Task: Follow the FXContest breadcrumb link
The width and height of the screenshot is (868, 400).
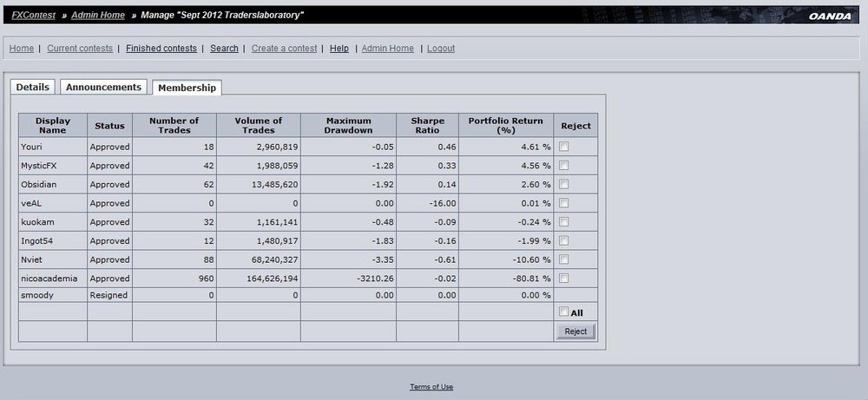Action: [x=33, y=15]
